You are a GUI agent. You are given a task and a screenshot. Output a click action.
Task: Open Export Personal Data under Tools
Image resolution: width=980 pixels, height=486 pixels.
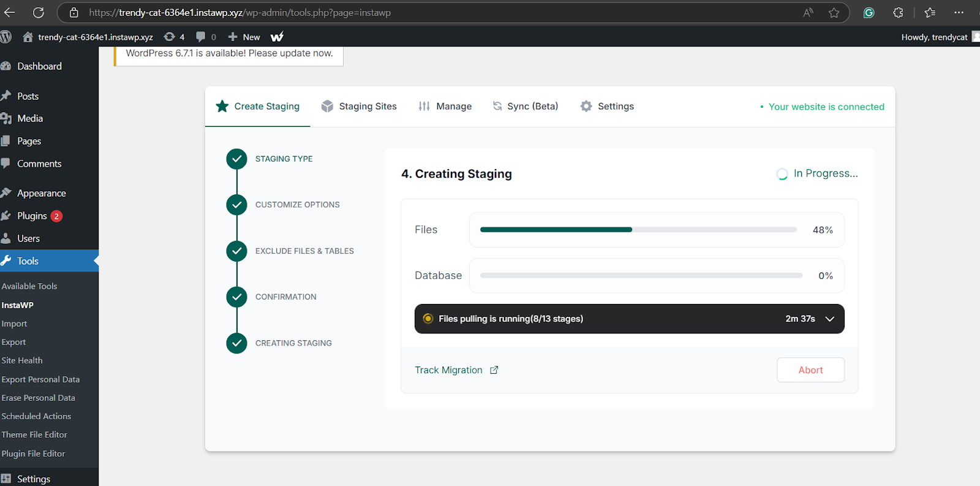pos(40,379)
